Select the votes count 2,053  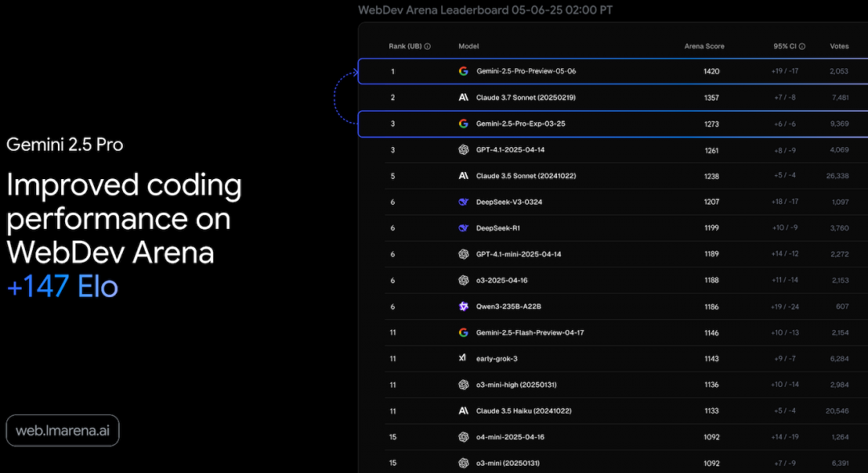click(x=839, y=71)
